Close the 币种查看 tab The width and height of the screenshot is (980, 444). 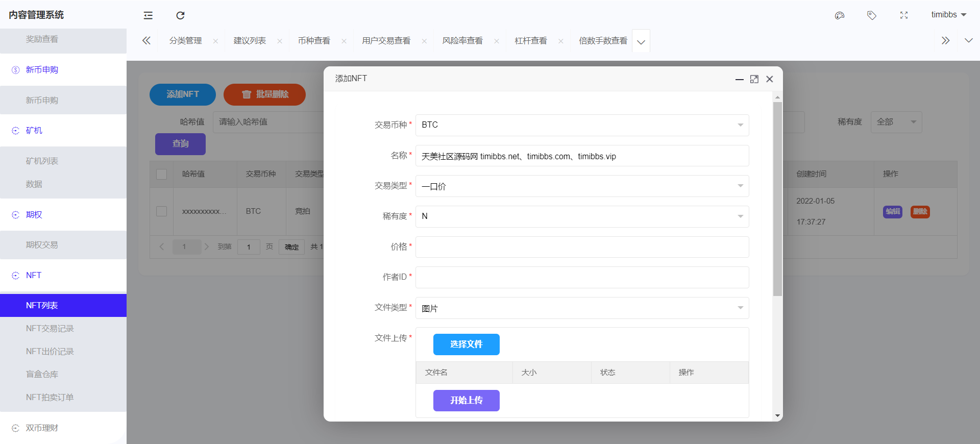coord(344,41)
